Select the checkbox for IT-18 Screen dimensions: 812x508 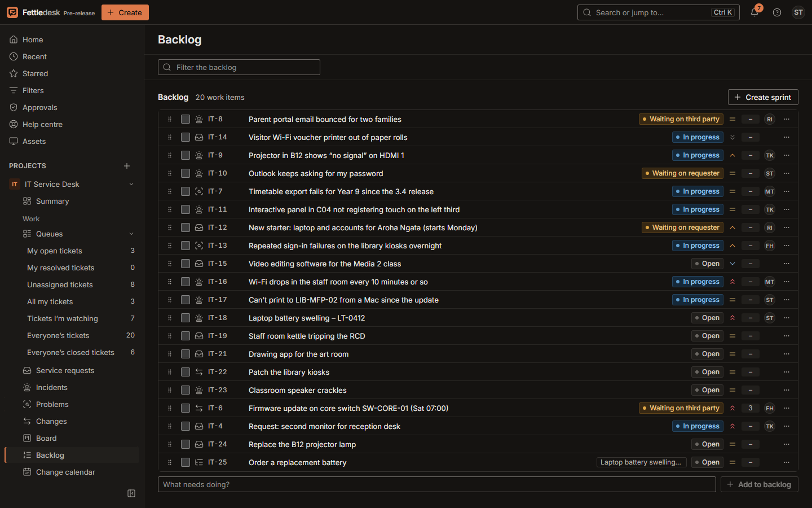[186, 318]
